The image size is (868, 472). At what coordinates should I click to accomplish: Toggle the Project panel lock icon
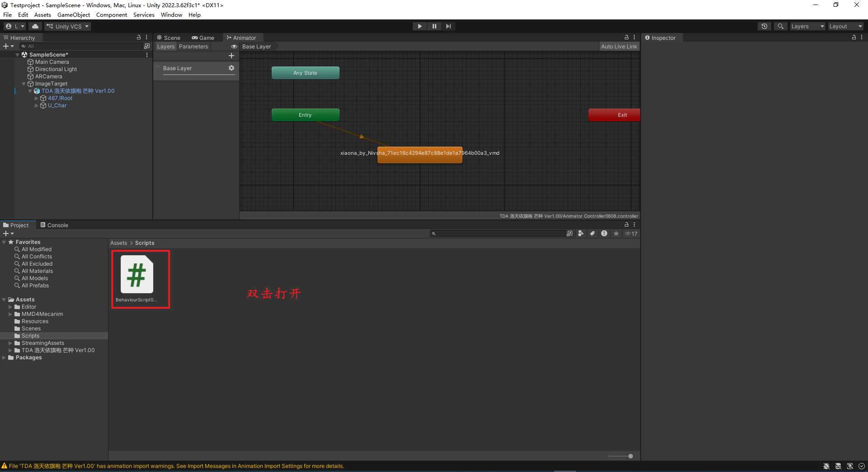[x=627, y=224]
